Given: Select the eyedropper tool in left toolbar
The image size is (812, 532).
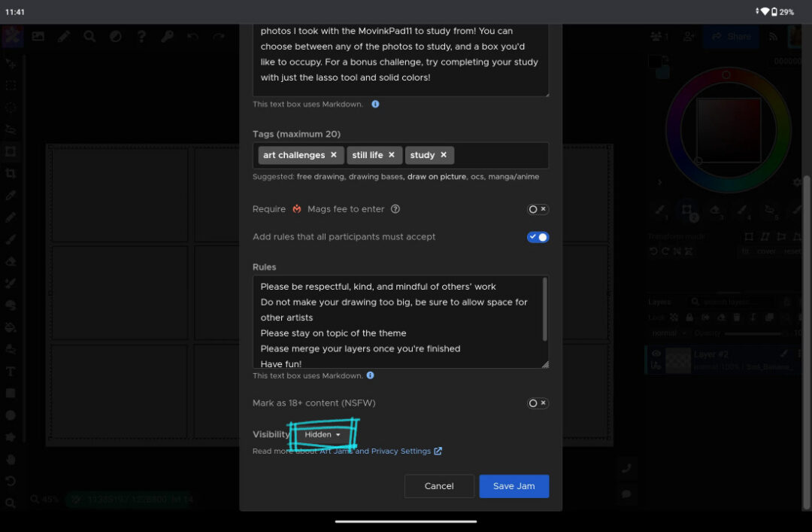Looking at the screenshot, I should coord(11,196).
